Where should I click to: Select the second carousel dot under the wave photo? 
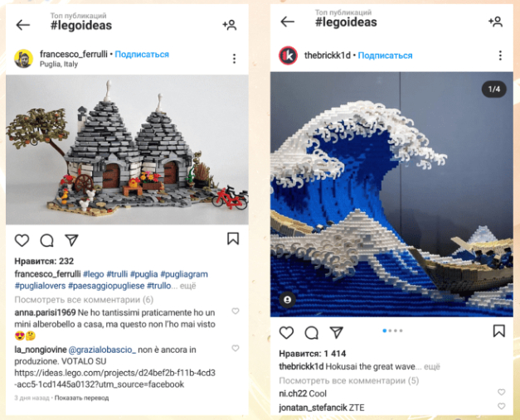tap(390, 331)
